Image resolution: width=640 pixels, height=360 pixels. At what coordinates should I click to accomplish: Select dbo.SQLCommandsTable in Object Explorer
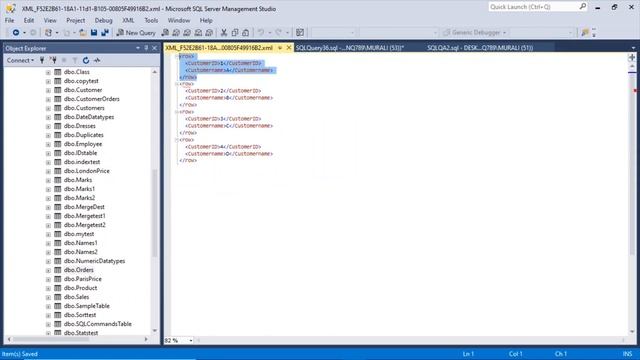pos(98,324)
